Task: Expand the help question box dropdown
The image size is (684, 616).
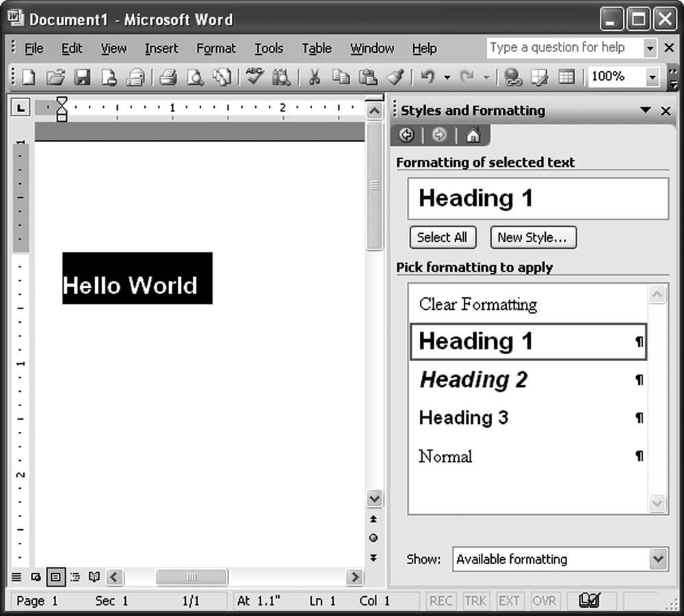Action: (650, 48)
